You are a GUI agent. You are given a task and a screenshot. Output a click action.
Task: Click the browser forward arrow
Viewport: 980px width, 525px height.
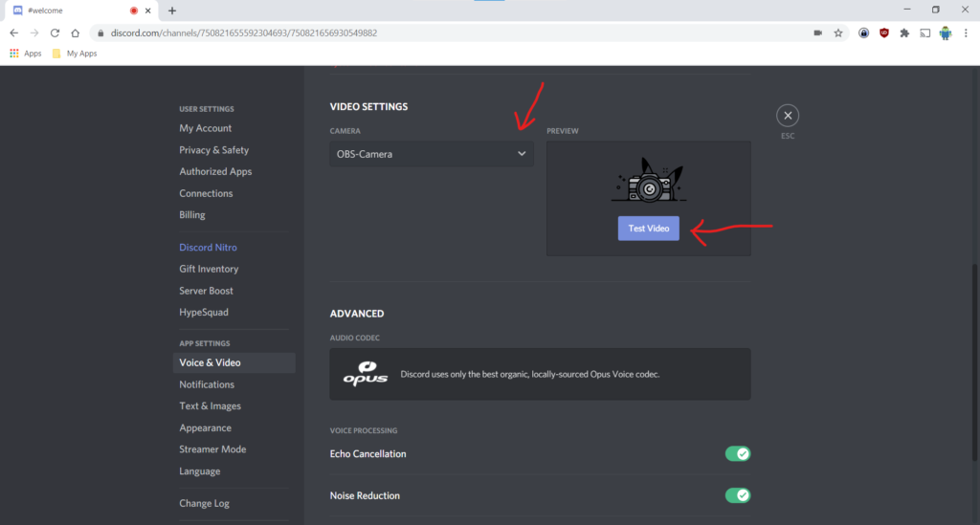34,33
